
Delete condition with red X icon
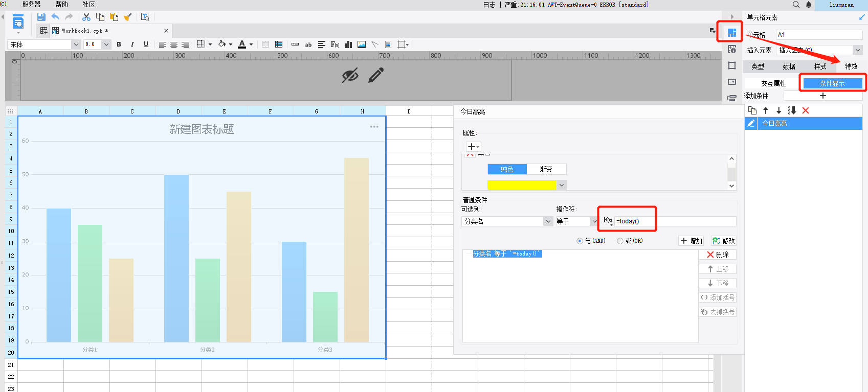pos(806,110)
